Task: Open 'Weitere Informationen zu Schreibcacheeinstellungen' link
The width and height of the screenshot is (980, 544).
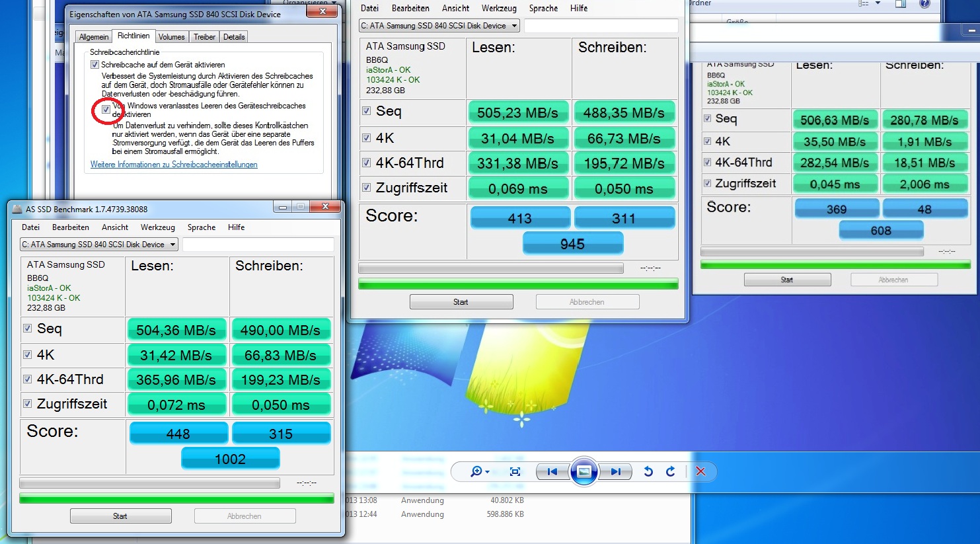Action: point(174,165)
